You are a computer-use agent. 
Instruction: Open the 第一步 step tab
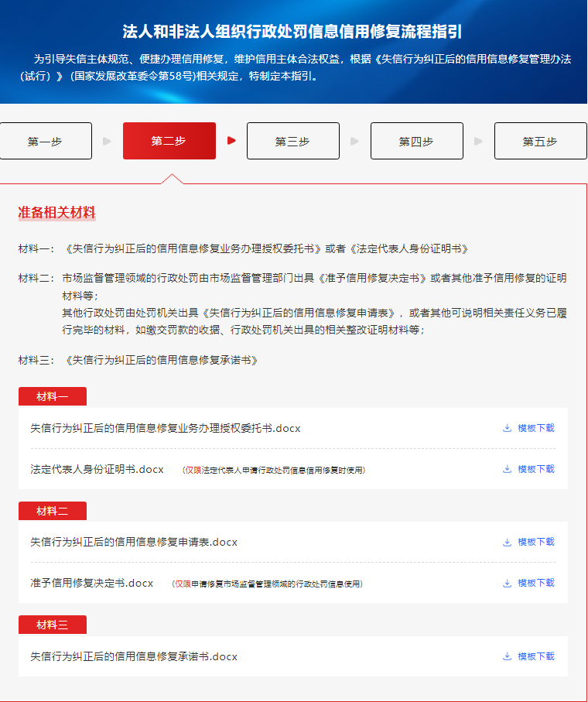46,141
